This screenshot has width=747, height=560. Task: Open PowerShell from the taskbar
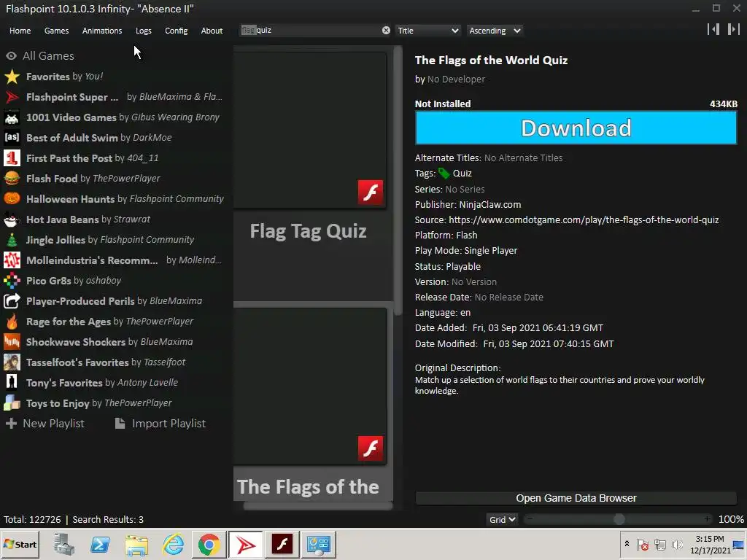(x=100, y=544)
